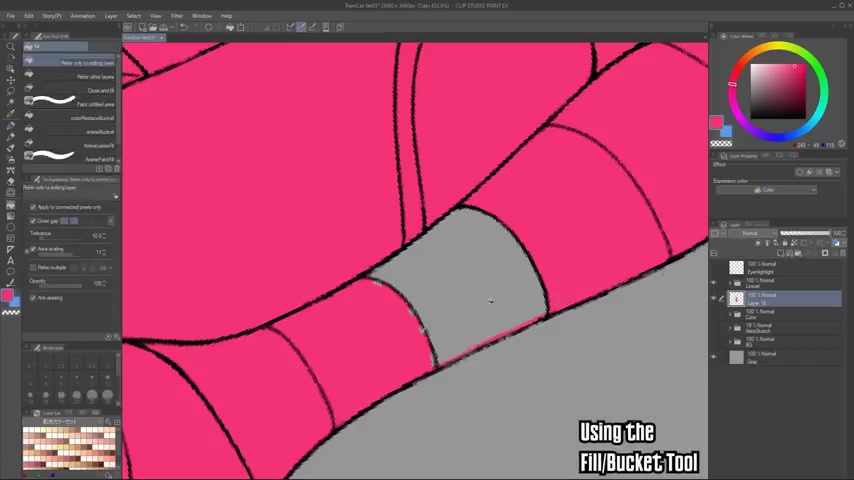Click the New document icon
This screenshot has height=480, width=854.
[142, 27]
